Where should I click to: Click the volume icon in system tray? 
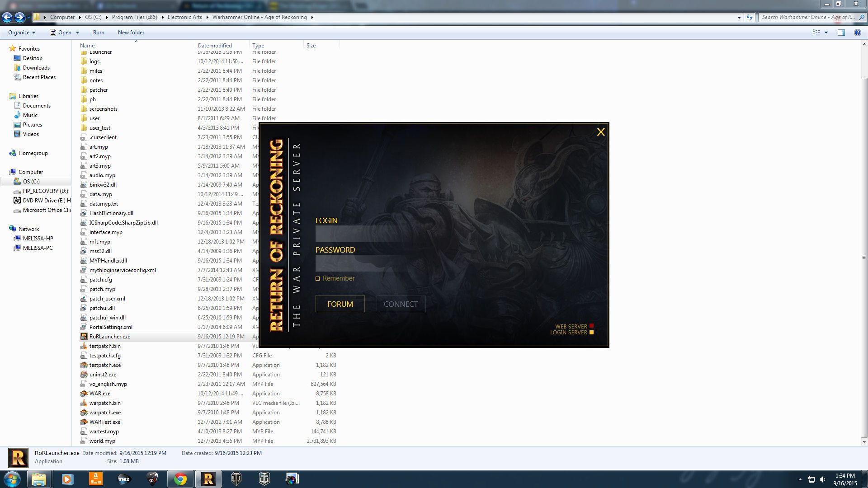822,479
